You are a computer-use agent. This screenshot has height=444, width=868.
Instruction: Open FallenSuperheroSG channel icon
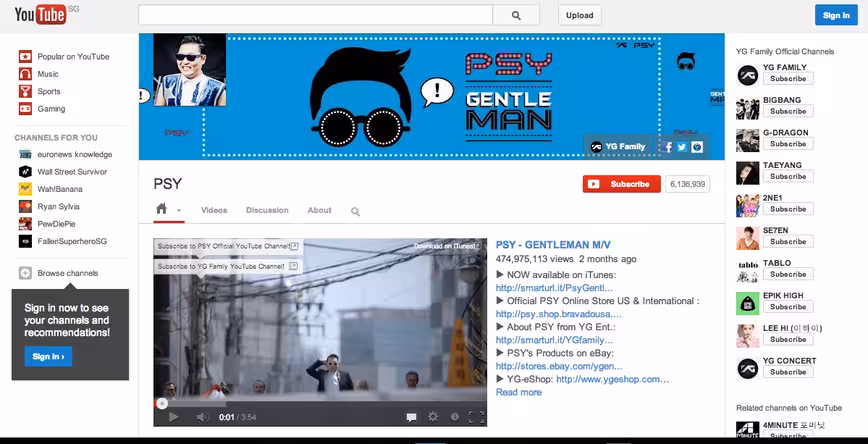coord(25,241)
